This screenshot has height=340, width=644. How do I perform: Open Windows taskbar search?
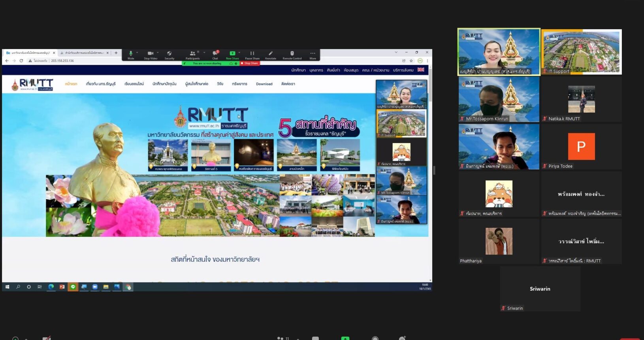click(18, 287)
